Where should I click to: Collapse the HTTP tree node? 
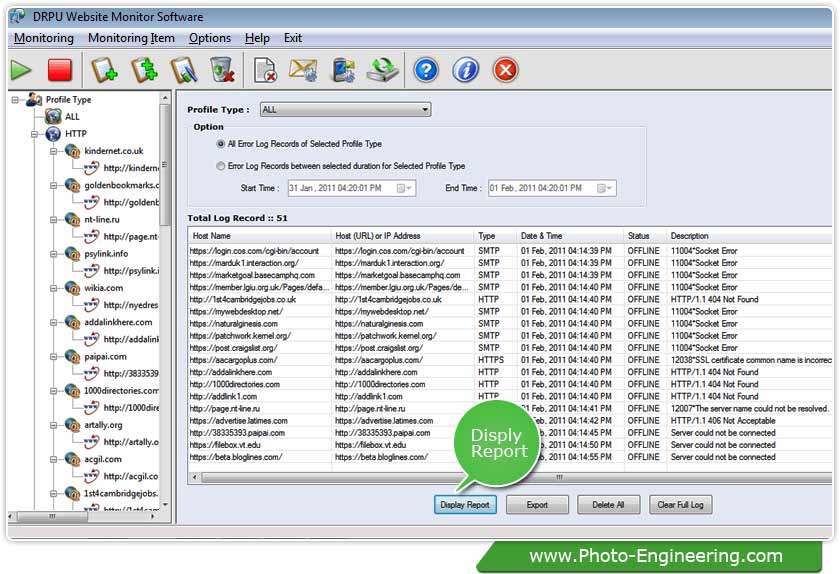[34, 134]
